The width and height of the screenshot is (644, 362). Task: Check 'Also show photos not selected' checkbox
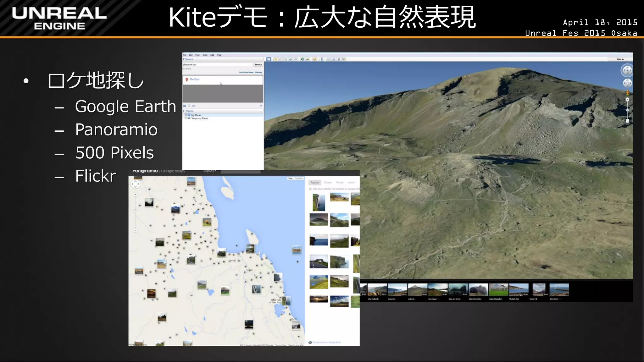(310, 189)
